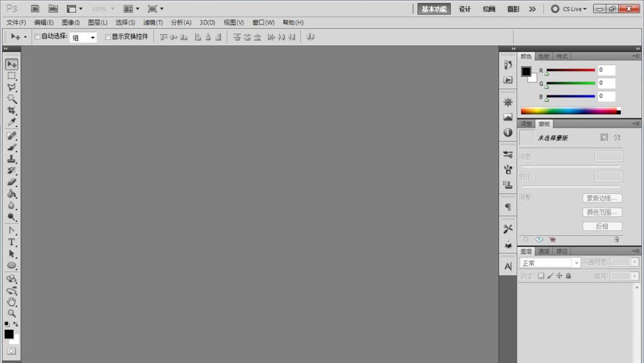Select the Eyedropper tool
Image resolution: width=644 pixels, height=363 pixels.
pyautogui.click(x=12, y=122)
